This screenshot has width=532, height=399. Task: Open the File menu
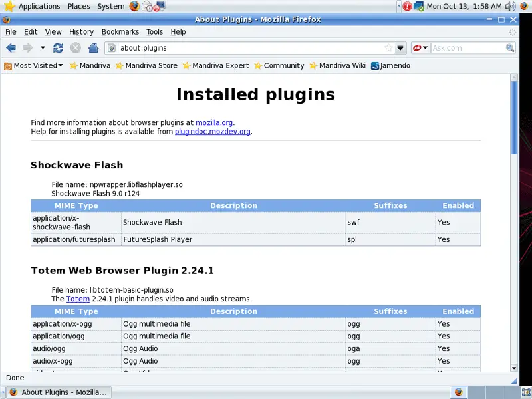click(x=11, y=32)
